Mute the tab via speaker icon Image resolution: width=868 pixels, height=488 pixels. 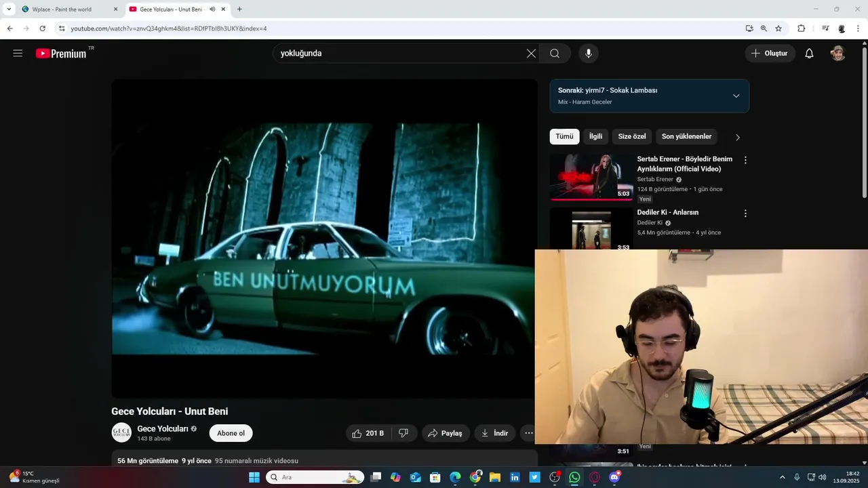tap(212, 9)
